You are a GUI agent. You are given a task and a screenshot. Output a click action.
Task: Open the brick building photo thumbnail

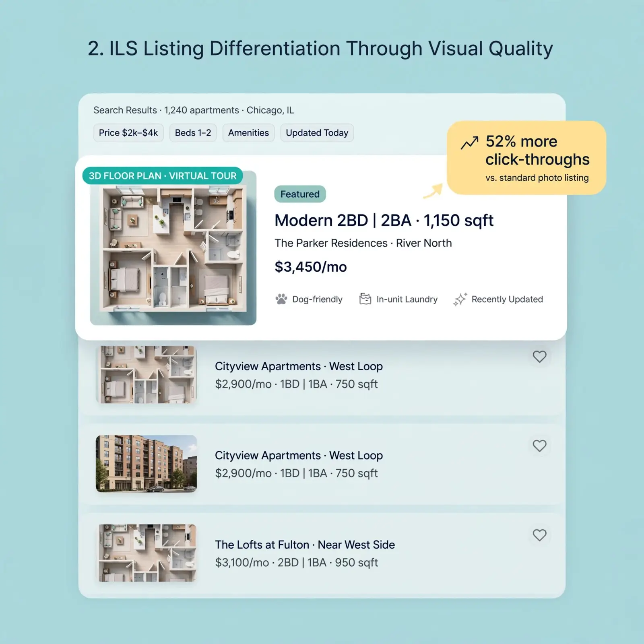[x=147, y=464]
